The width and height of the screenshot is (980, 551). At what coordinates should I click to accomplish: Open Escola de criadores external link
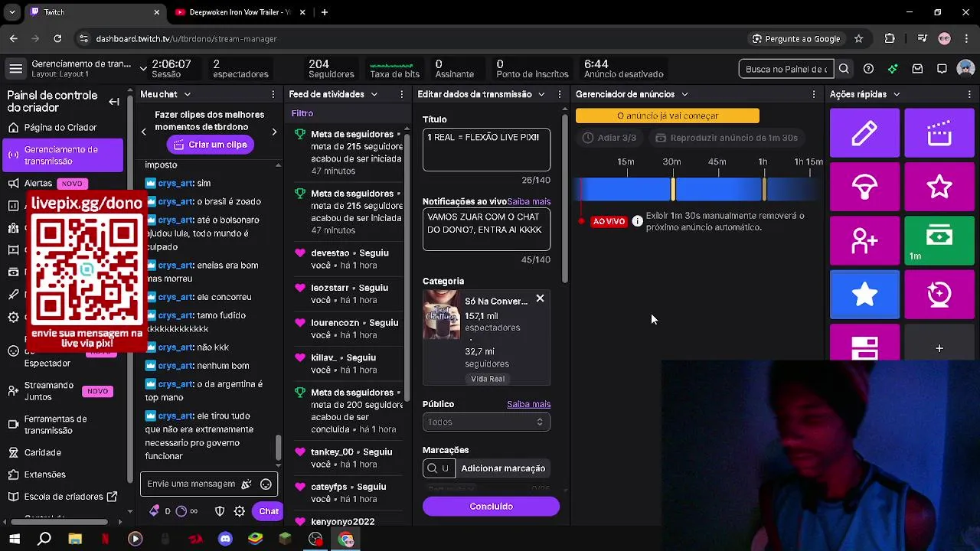pos(61,497)
